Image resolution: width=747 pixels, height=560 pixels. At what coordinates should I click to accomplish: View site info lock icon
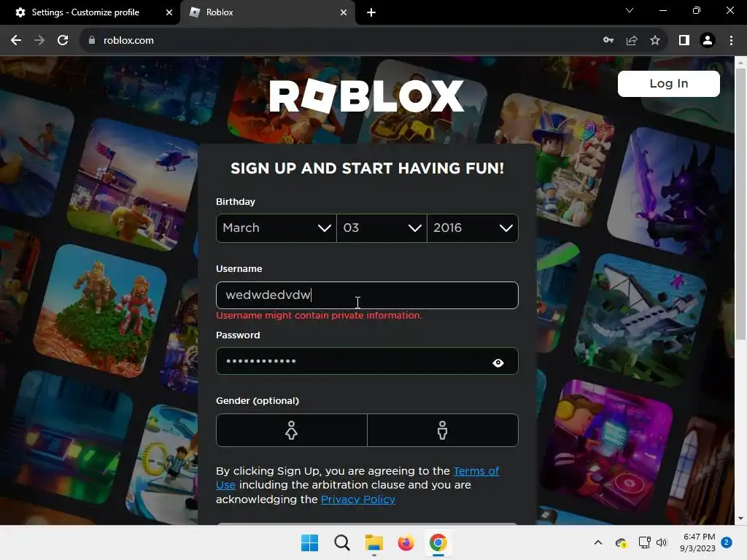[92, 41]
